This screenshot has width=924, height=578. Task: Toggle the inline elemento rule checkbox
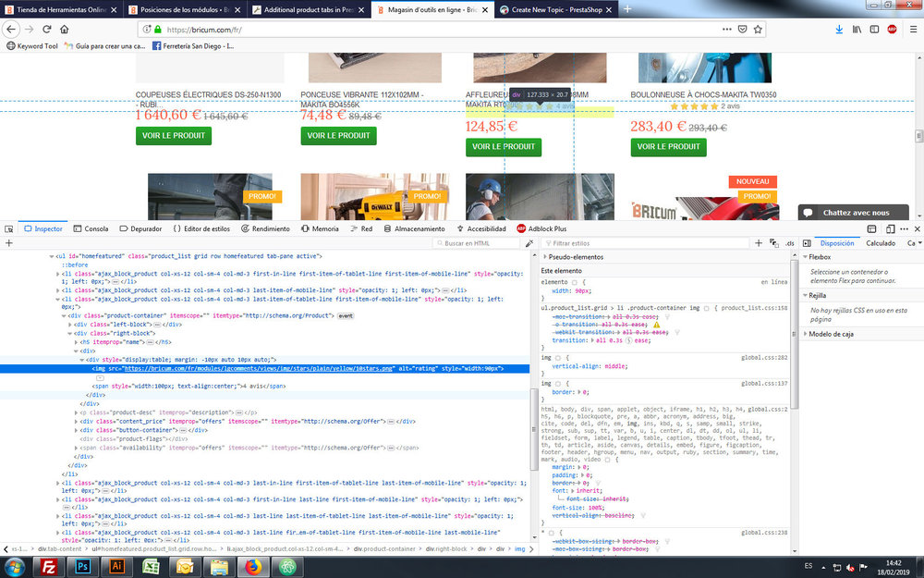pos(573,281)
